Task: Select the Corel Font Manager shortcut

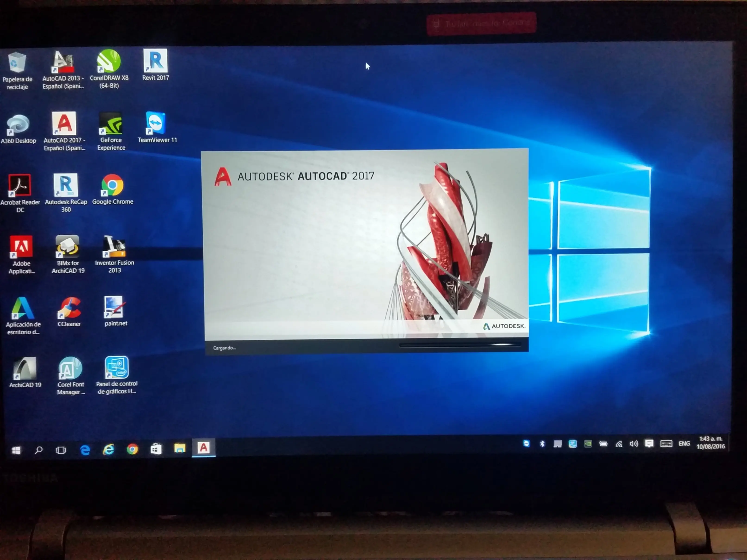Action: pyautogui.click(x=71, y=376)
